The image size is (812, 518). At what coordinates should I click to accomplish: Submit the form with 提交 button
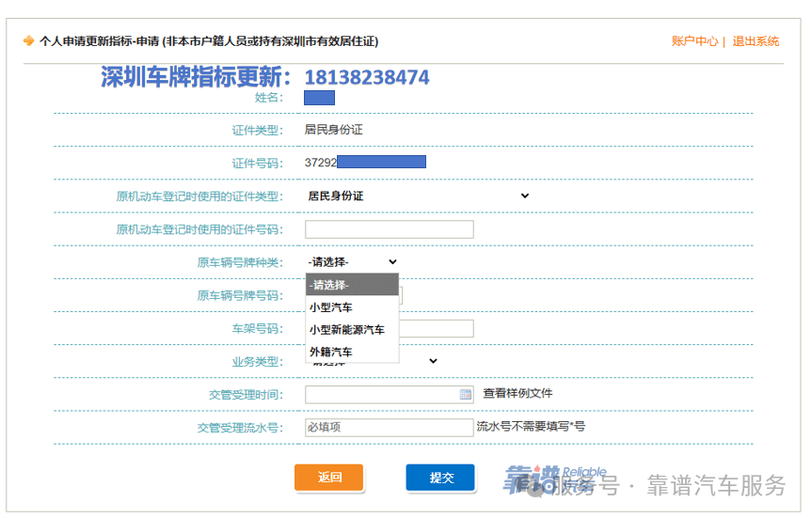pos(440,478)
